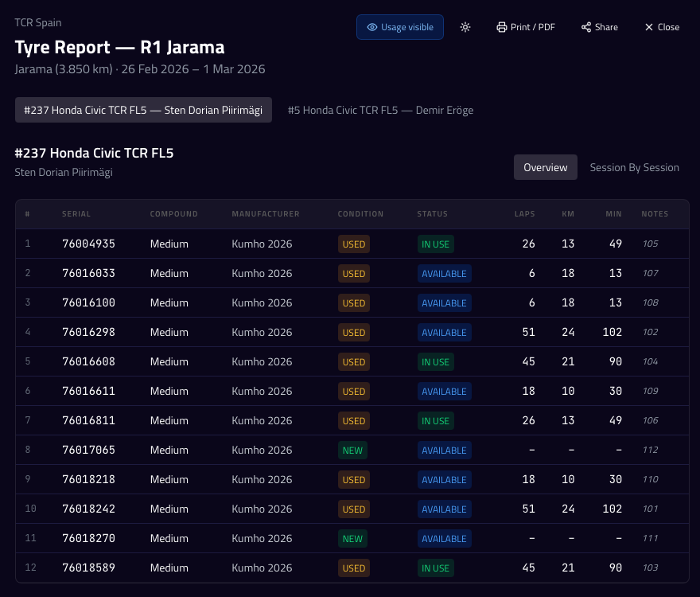The width and height of the screenshot is (700, 597).
Task: Click the Status column header
Action: pyautogui.click(x=432, y=214)
